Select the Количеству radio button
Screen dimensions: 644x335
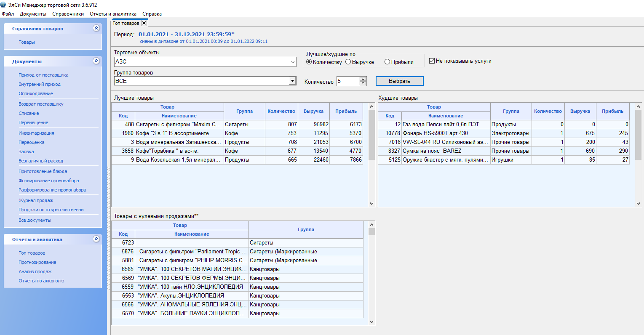(x=309, y=62)
